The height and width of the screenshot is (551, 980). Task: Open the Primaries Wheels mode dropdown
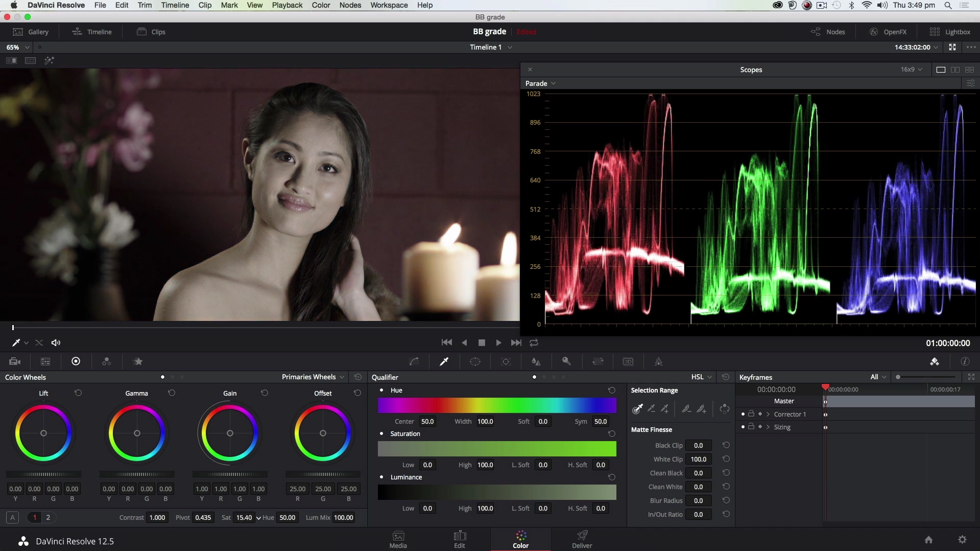coord(313,377)
